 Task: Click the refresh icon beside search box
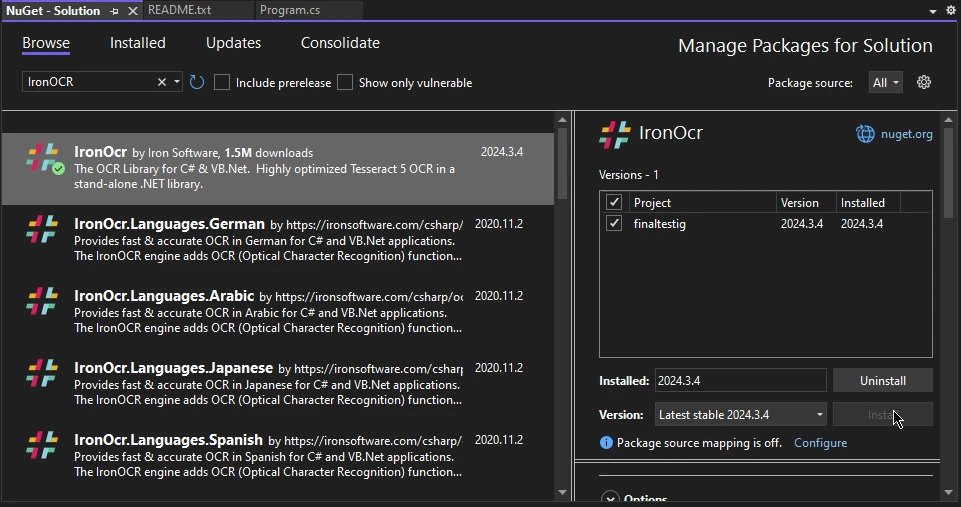pyautogui.click(x=197, y=82)
